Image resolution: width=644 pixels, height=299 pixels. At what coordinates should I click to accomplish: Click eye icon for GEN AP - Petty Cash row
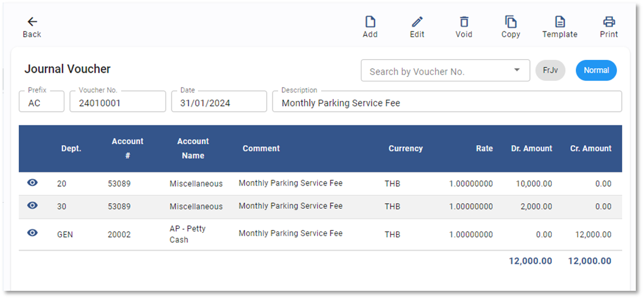coord(33,233)
